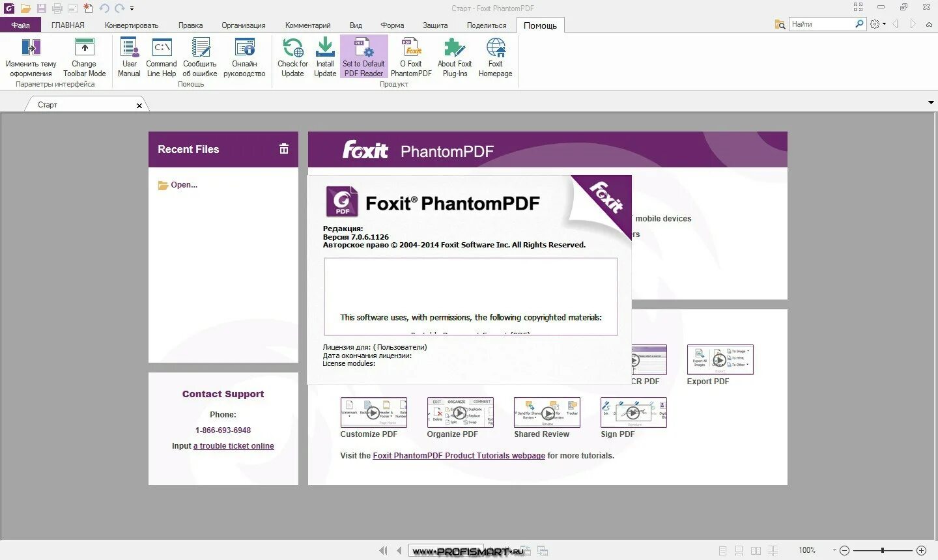Play the Shared Review tutorial thumbnail
The height and width of the screenshot is (560, 938).
coord(547,412)
